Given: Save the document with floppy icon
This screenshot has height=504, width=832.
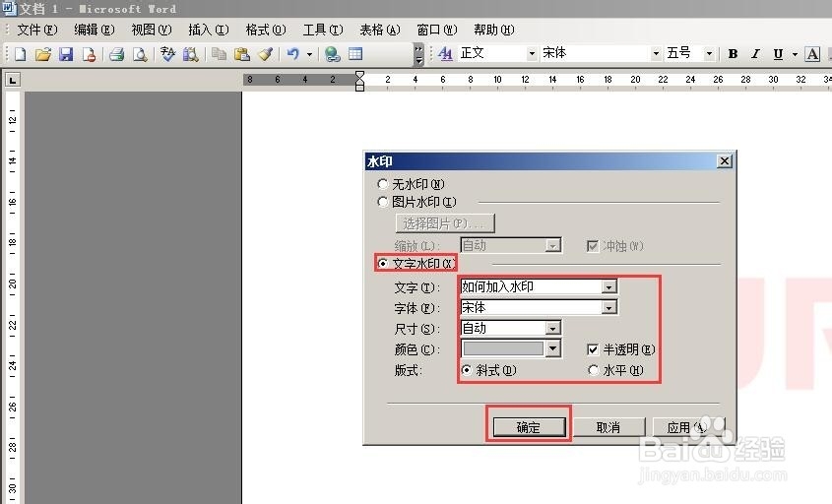Looking at the screenshot, I should point(66,54).
